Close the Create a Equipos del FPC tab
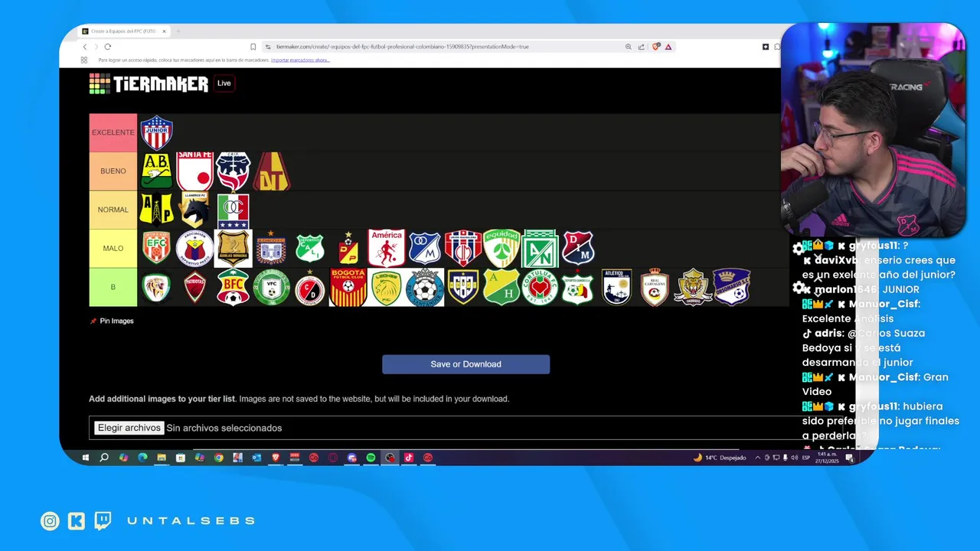Viewport: 980px width, 551px height. pyautogui.click(x=164, y=31)
